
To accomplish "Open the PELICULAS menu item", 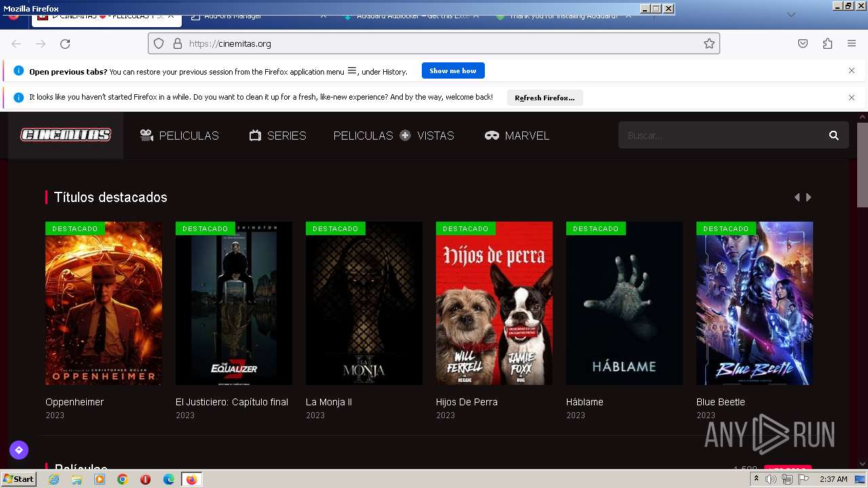I will click(180, 136).
